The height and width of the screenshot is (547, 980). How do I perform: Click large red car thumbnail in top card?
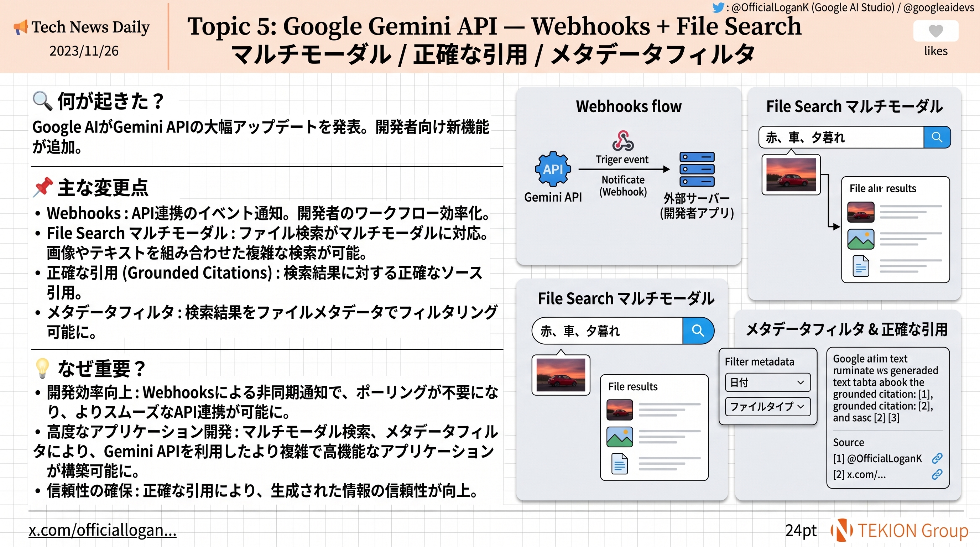pos(791,174)
